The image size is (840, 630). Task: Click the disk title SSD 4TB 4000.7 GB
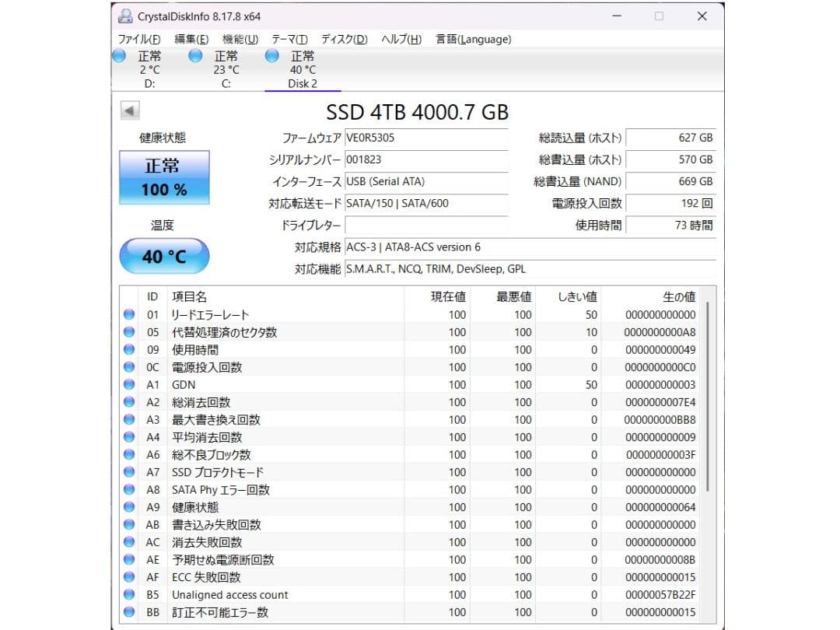pos(417,112)
